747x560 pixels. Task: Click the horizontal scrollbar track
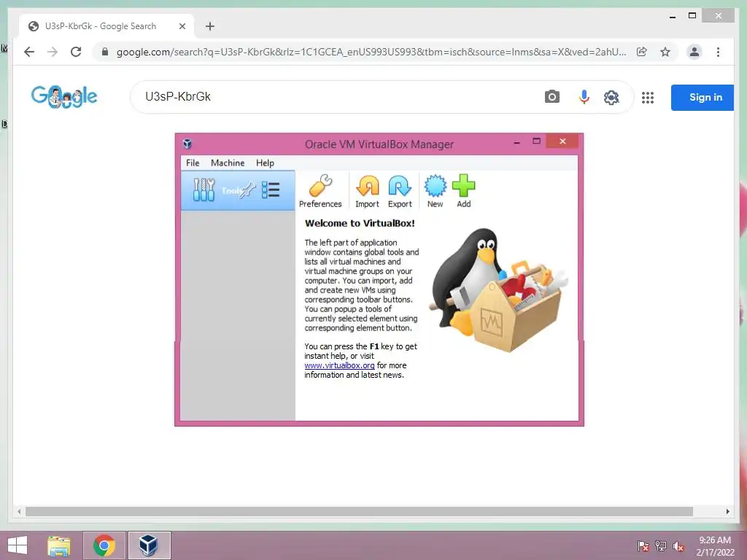(x=359, y=511)
